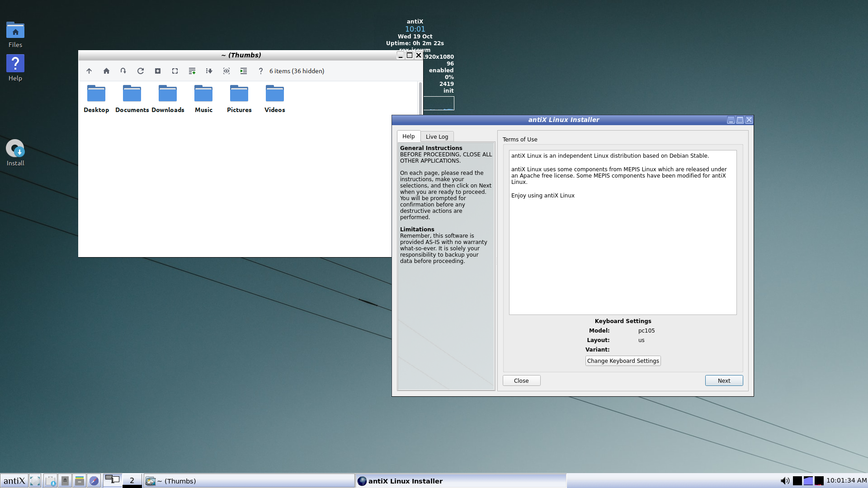Click the bookmarks jump arrow icon in Thumbs toolbar
The height and width of the screenshot is (488, 868).
coord(123,71)
